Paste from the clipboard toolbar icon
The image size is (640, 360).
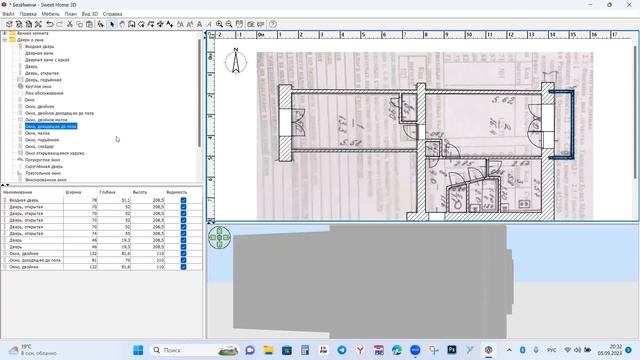coord(89,24)
